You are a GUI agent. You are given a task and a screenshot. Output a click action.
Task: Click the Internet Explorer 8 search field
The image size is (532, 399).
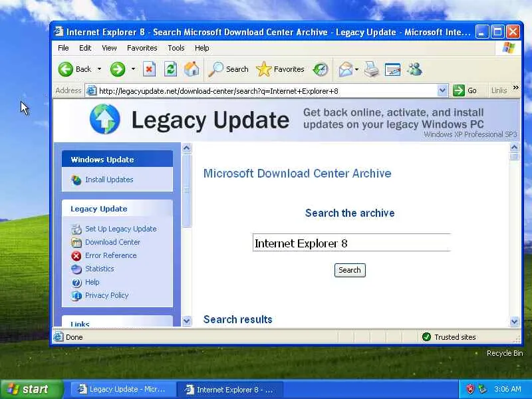tap(352, 243)
